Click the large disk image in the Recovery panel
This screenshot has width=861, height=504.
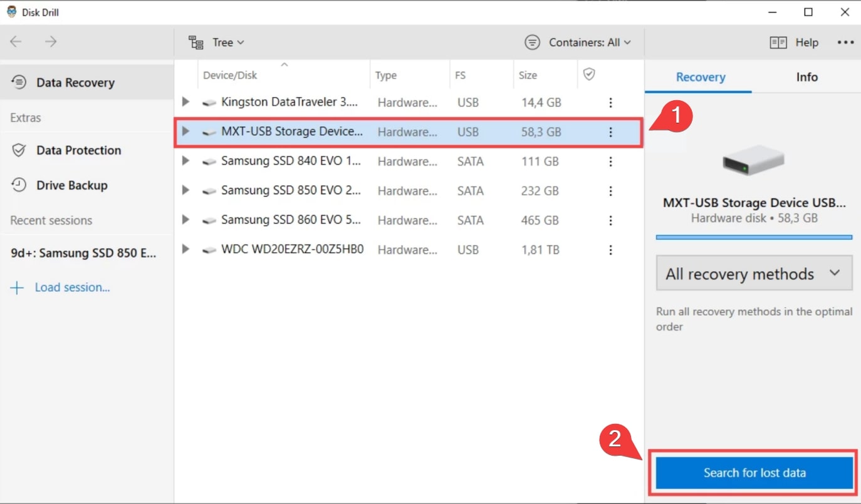point(754,160)
